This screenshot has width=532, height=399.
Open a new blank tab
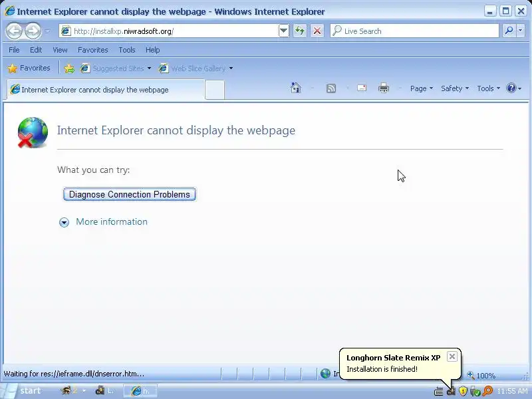click(x=215, y=90)
